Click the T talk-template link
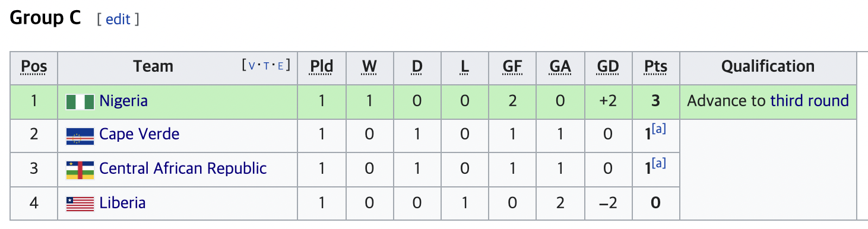 267,65
